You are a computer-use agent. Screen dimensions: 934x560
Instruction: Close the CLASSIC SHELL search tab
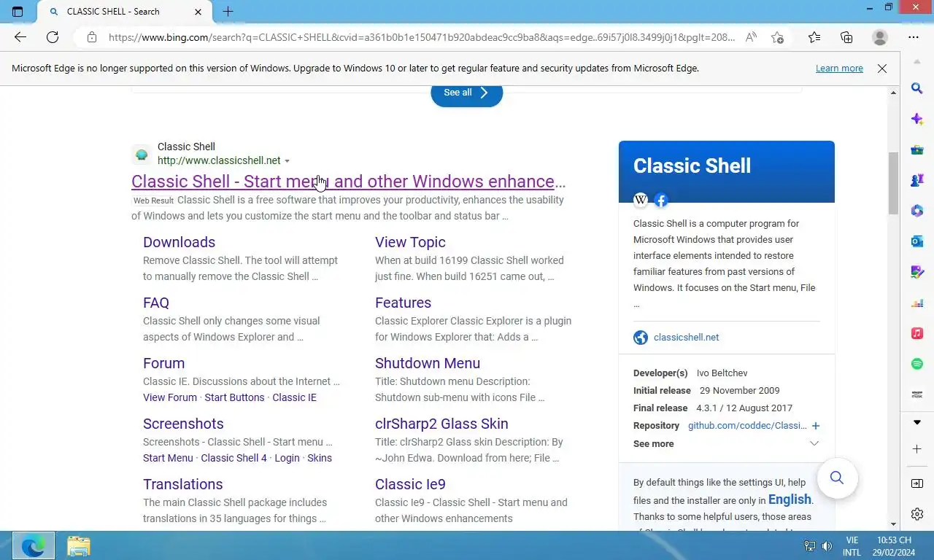click(198, 12)
